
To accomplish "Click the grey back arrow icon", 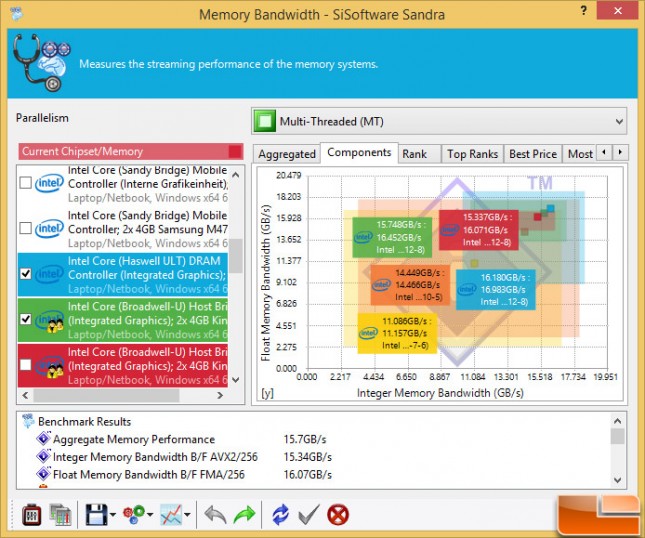I will (215, 515).
